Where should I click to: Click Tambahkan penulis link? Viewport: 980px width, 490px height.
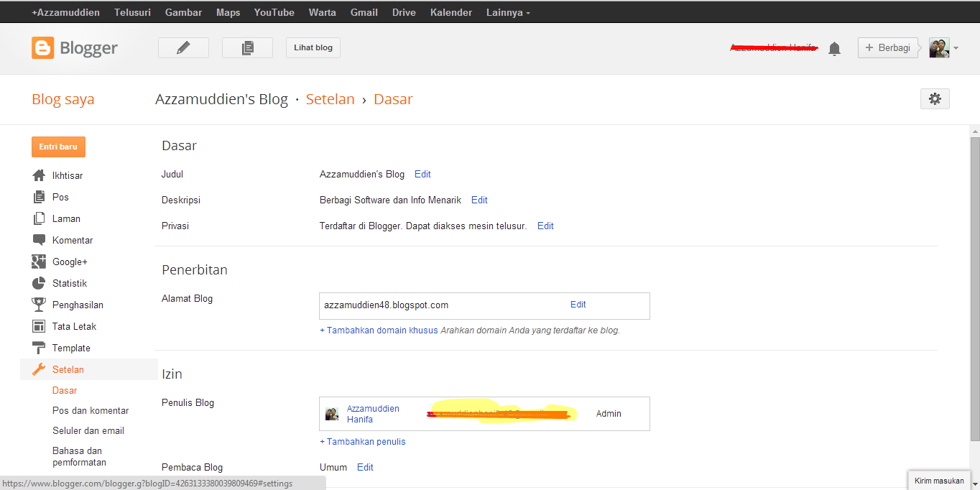tap(363, 442)
